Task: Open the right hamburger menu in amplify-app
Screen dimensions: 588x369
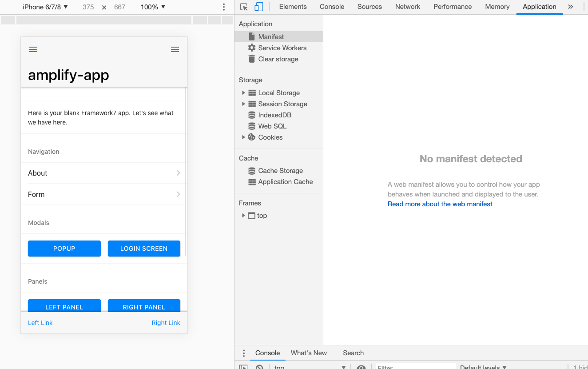Action: coord(175,49)
